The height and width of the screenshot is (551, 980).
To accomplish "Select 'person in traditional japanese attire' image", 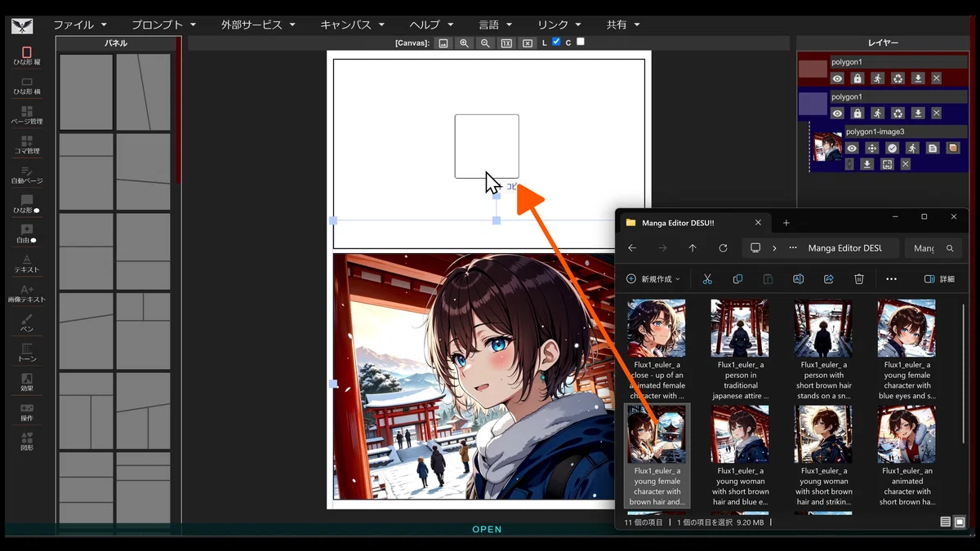I will (x=740, y=349).
